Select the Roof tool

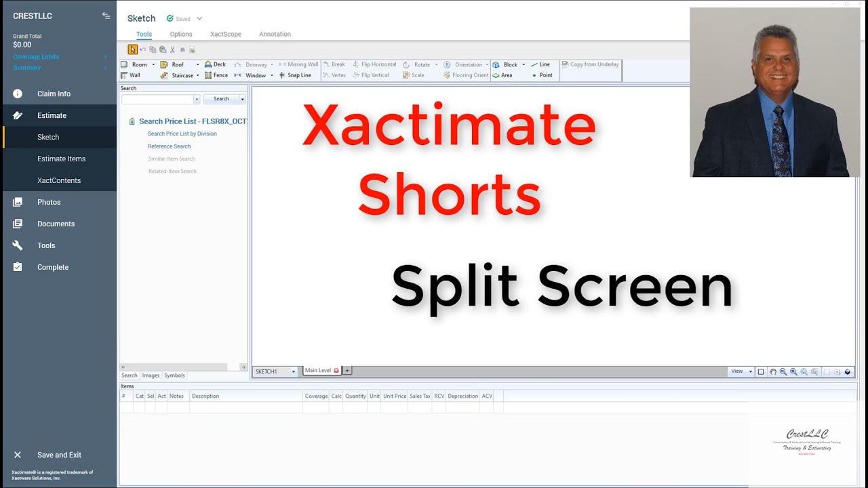(172, 64)
